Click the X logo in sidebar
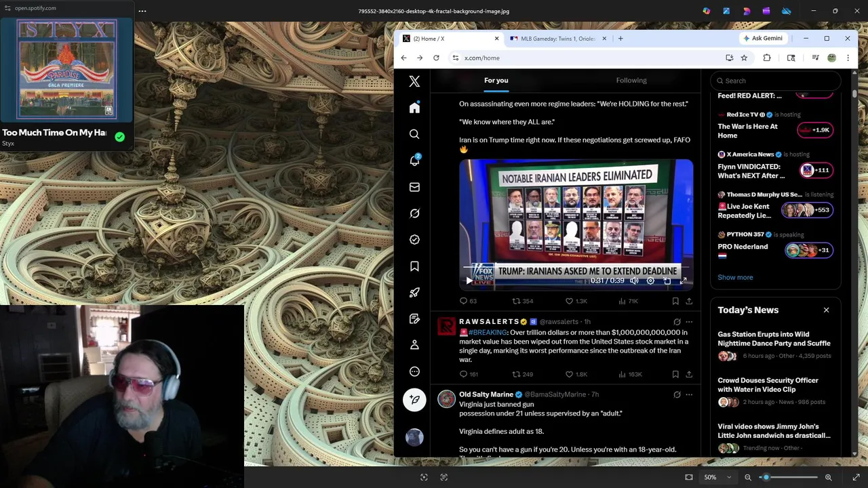 pyautogui.click(x=414, y=81)
